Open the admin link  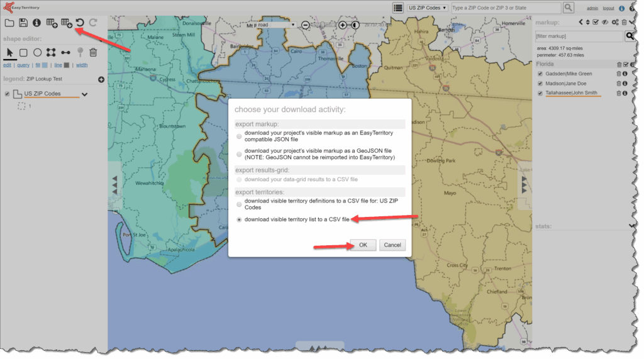tap(592, 8)
